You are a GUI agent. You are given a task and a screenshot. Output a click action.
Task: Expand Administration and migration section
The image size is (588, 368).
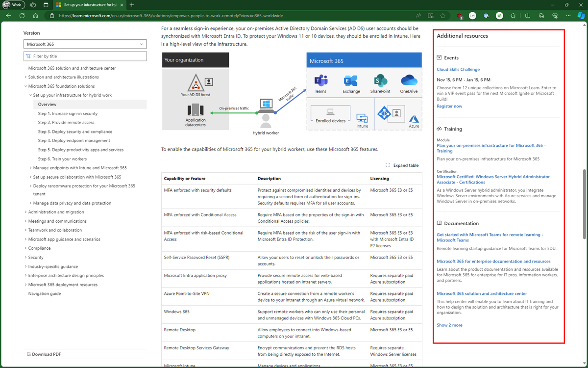pyautogui.click(x=25, y=212)
